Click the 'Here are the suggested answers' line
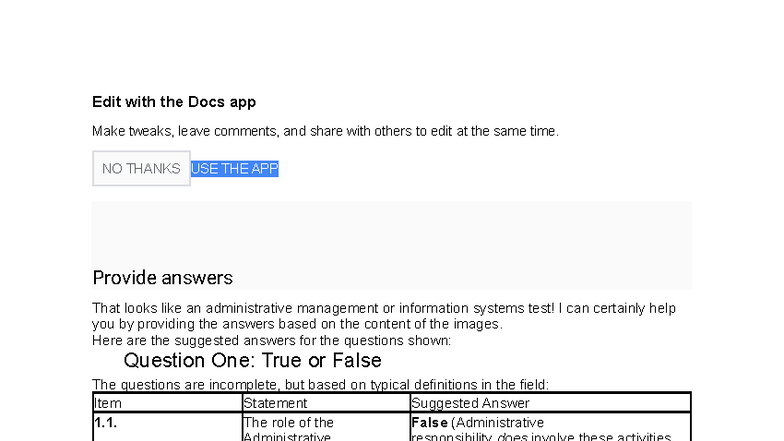Viewport: 784px width, 441px height. pos(272,340)
